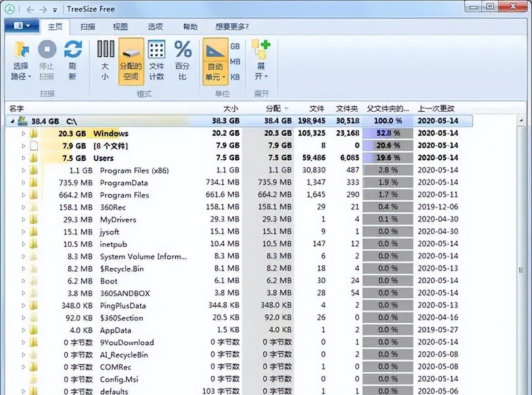Collapse the C:\ root node
The height and width of the screenshot is (395, 532).
[12, 121]
